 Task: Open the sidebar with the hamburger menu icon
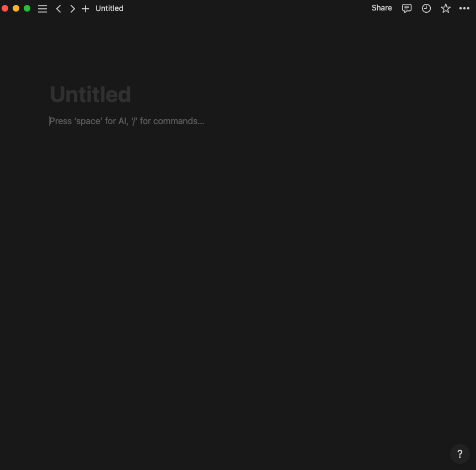42,8
